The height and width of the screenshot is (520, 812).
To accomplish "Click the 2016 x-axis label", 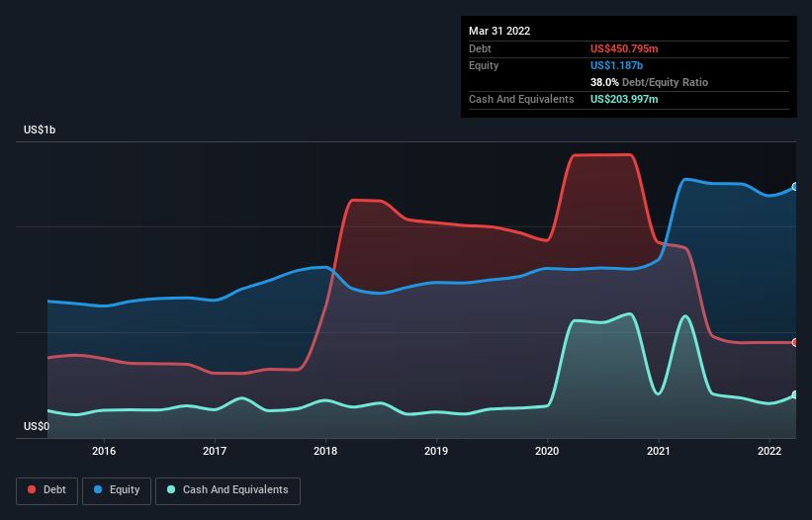I will pyautogui.click(x=104, y=451).
